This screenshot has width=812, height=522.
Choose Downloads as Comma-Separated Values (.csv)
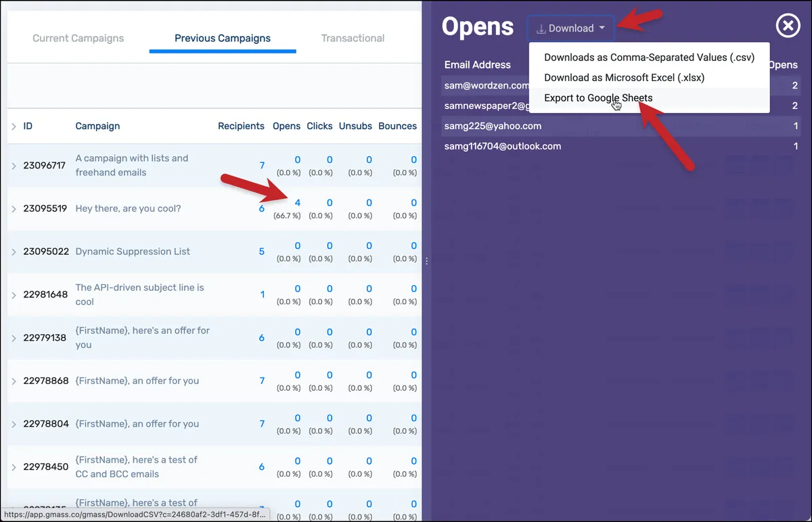(649, 57)
